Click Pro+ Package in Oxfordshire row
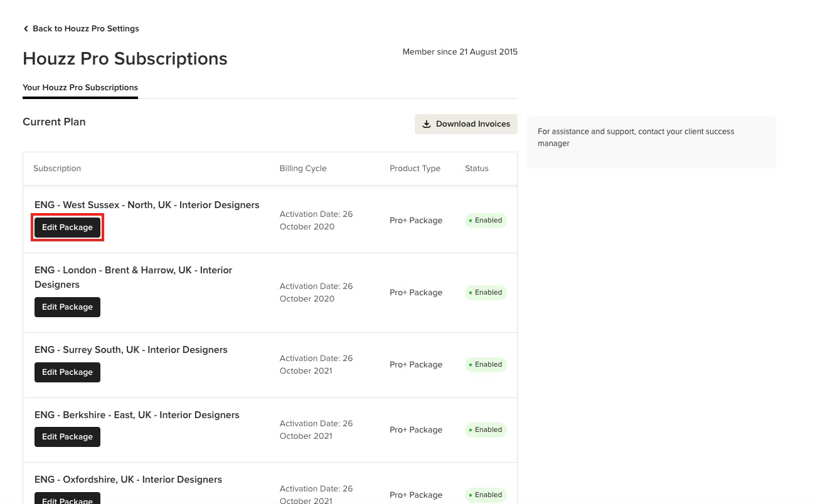This screenshot has width=815, height=504. coord(416,495)
